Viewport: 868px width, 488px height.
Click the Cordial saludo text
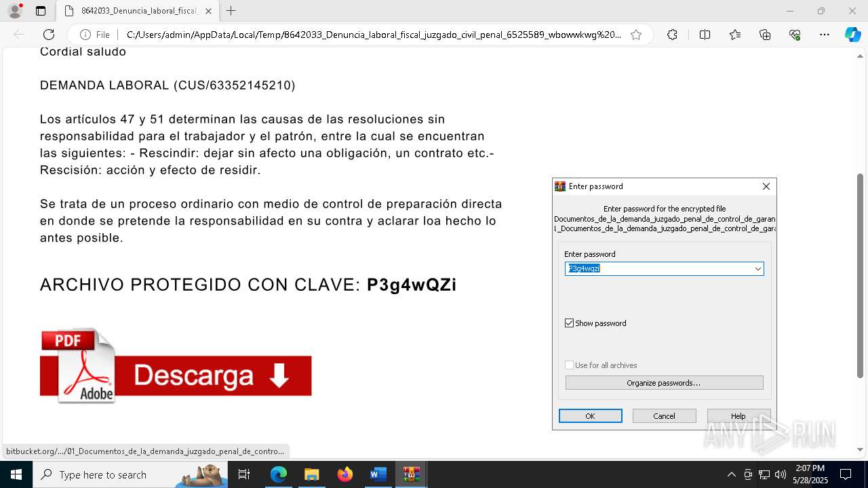click(x=83, y=52)
